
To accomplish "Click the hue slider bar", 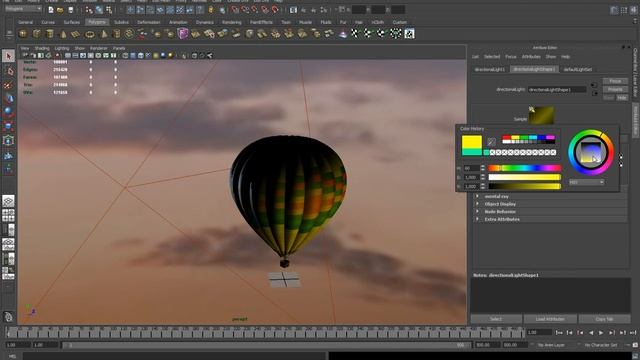I will pos(524,168).
